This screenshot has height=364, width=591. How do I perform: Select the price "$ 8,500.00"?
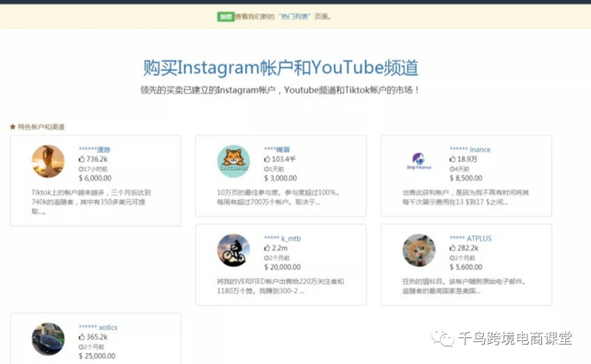point(466,178)
